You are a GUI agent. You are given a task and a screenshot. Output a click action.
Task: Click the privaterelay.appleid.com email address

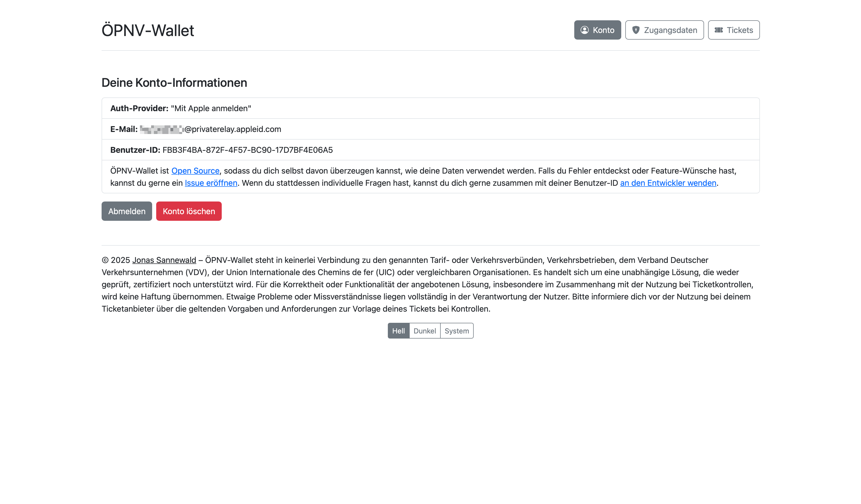point(233,129)
